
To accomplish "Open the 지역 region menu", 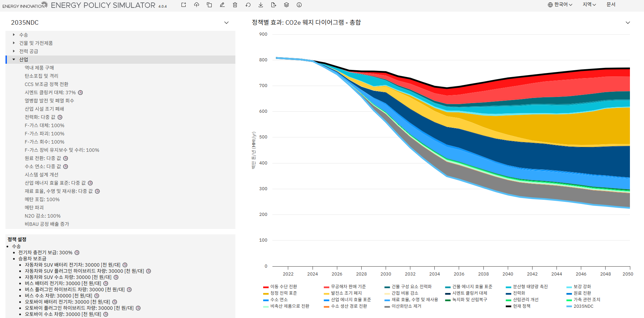I will click(589, 5).
